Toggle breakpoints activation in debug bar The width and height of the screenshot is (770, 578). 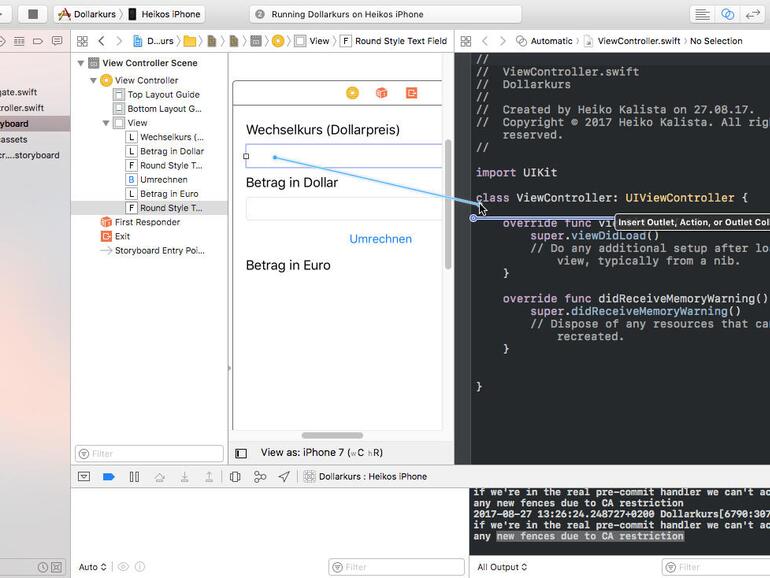(109, 477)
